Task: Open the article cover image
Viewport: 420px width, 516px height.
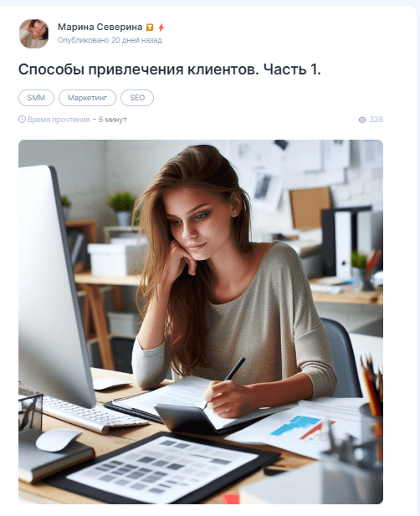Action: tap(201, 322)
